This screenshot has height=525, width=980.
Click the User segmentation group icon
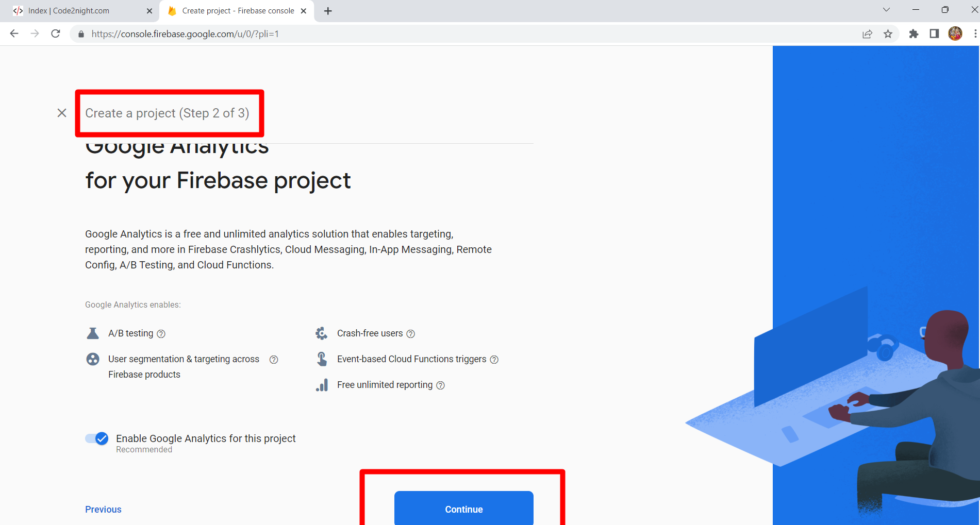tap(93, 359)
